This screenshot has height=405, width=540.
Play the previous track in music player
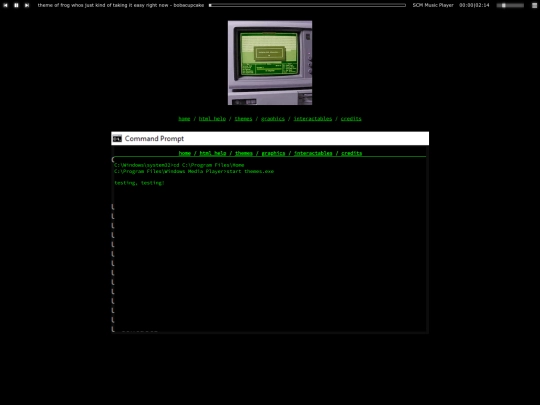click(5, 5)
